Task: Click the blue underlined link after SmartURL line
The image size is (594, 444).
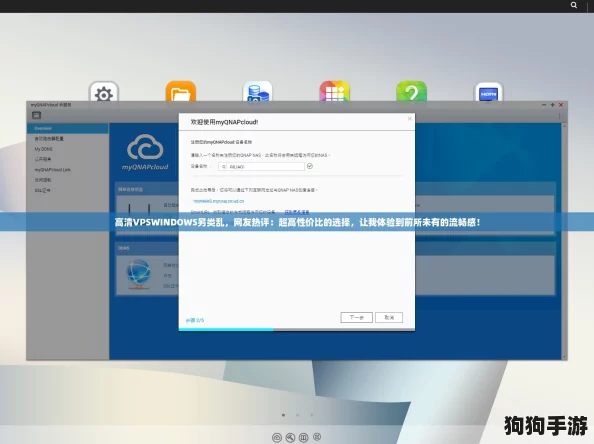Action: tap(297, 212)
